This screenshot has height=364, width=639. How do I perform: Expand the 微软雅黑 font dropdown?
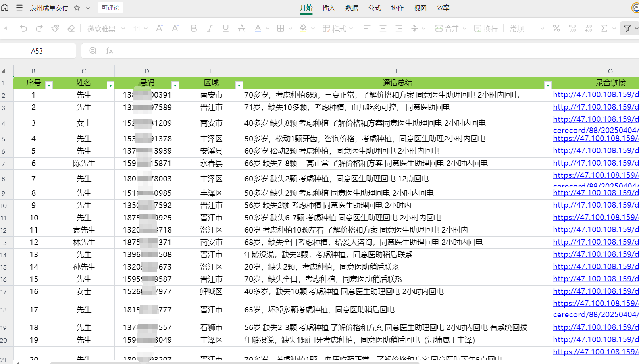point(123,29)
